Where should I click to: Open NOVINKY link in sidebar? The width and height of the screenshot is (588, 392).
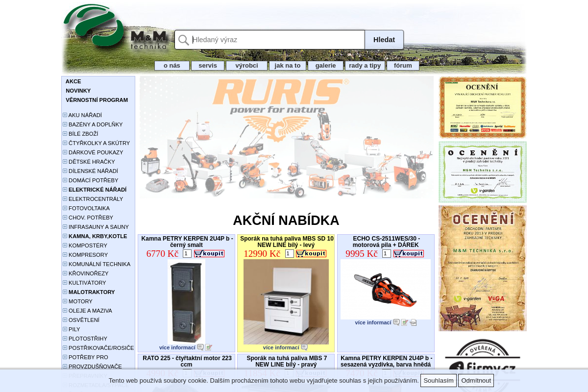point(78,91)
